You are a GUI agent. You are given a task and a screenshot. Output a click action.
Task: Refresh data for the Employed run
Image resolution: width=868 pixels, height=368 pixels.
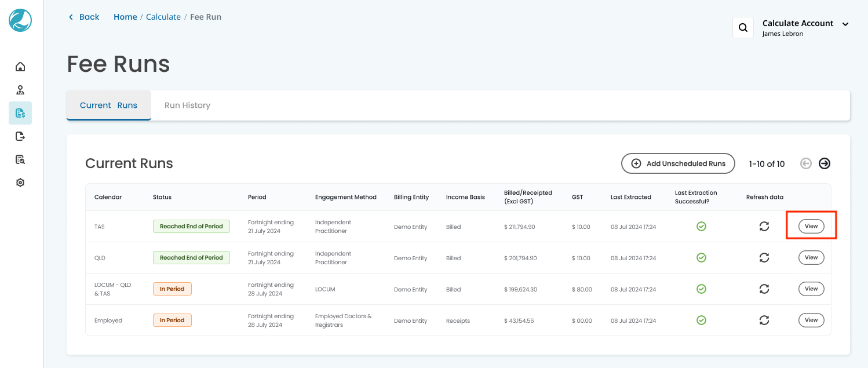(x=764, y=320)
